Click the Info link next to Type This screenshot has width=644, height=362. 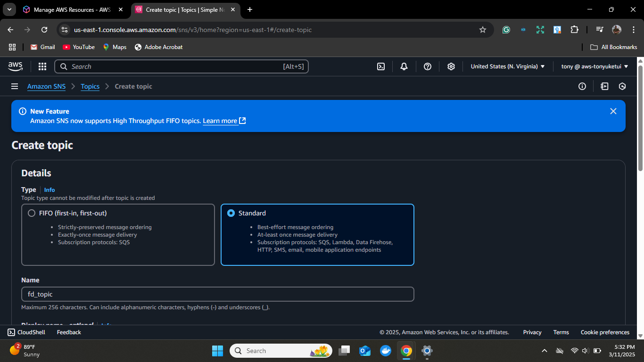[50, 190]
